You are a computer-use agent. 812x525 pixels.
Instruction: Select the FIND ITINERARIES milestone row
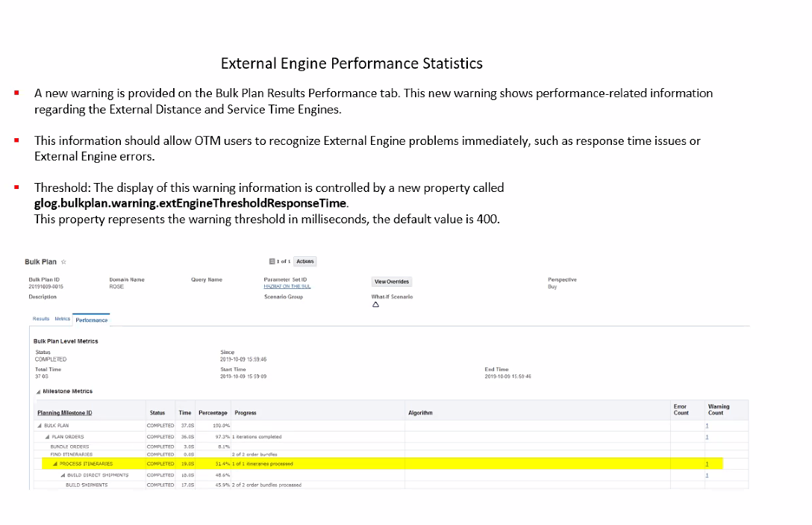coord(71,454)
